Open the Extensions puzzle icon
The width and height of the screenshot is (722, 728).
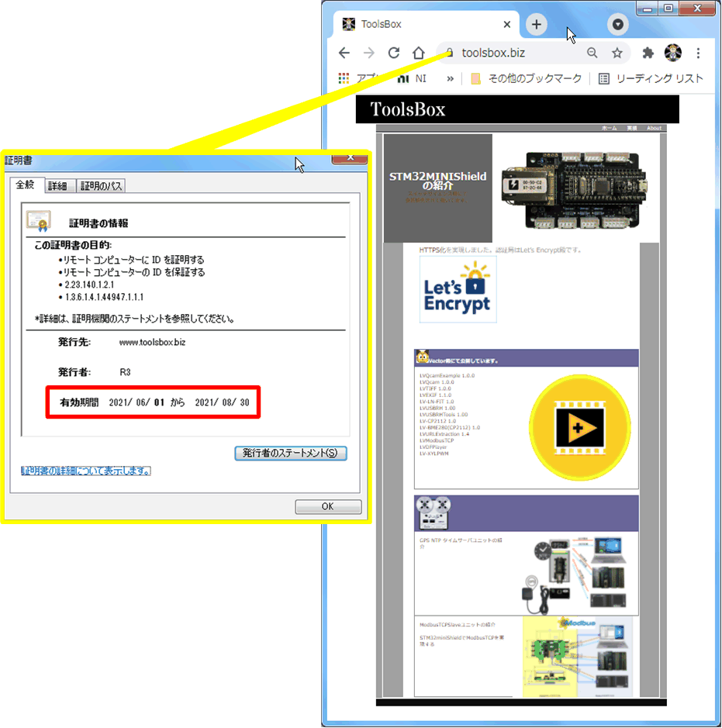(648, 53)
